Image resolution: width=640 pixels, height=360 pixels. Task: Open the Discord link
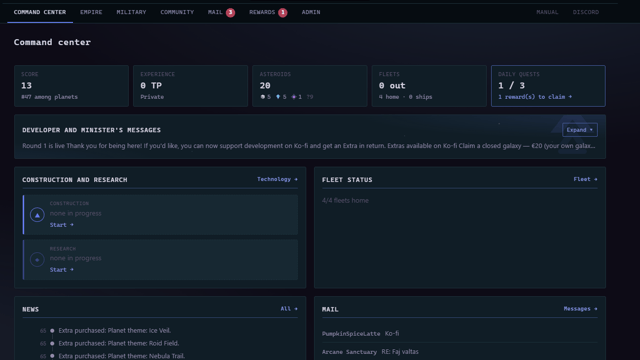586,12
